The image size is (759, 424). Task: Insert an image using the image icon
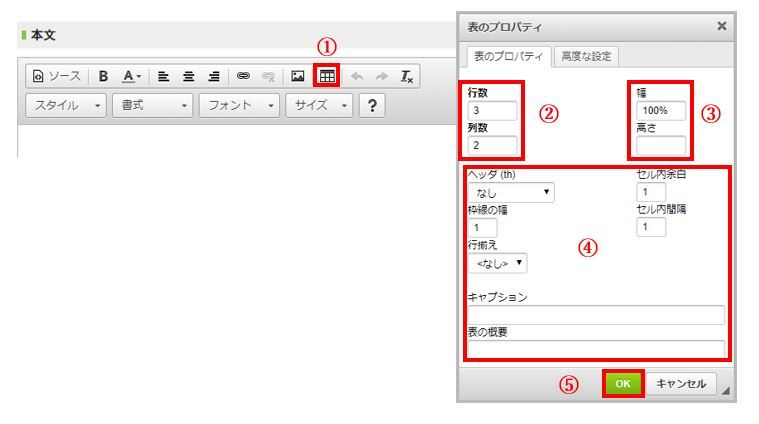298,76
